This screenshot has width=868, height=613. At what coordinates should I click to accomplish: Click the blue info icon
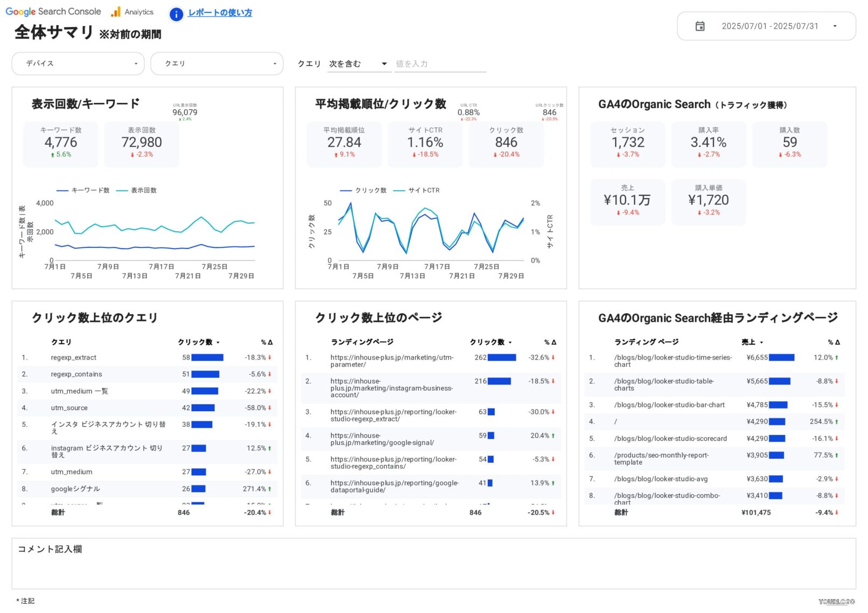click(x=176, y=14)
